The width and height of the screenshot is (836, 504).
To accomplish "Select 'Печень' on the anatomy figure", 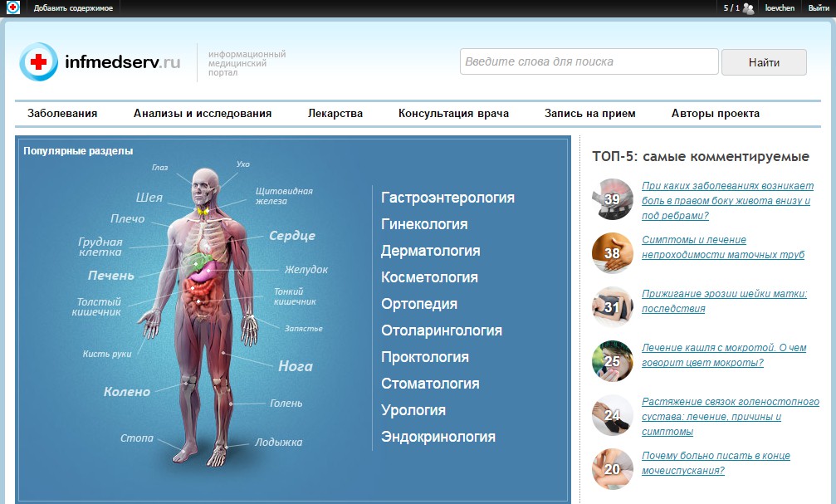I will [x=111, y=276].
